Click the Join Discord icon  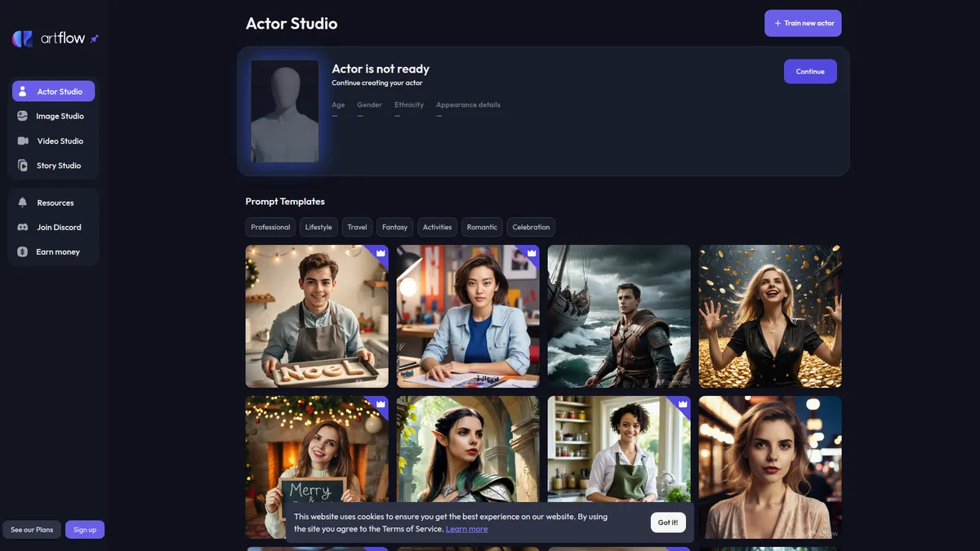pos(23,227)
